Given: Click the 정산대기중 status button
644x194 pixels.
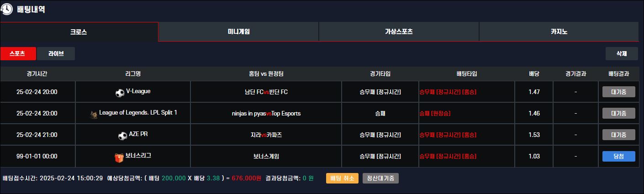Looking at the screenshot, I should [x=380, y=178].
